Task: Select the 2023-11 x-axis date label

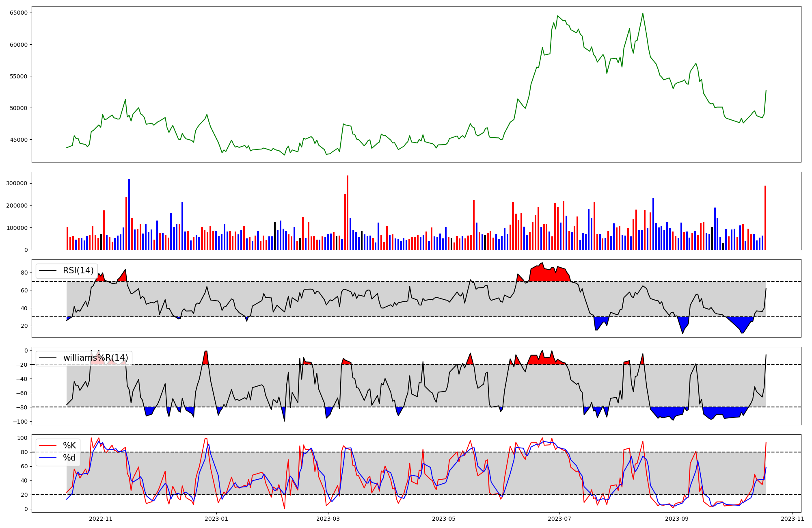Action: (x=793, y=519)
